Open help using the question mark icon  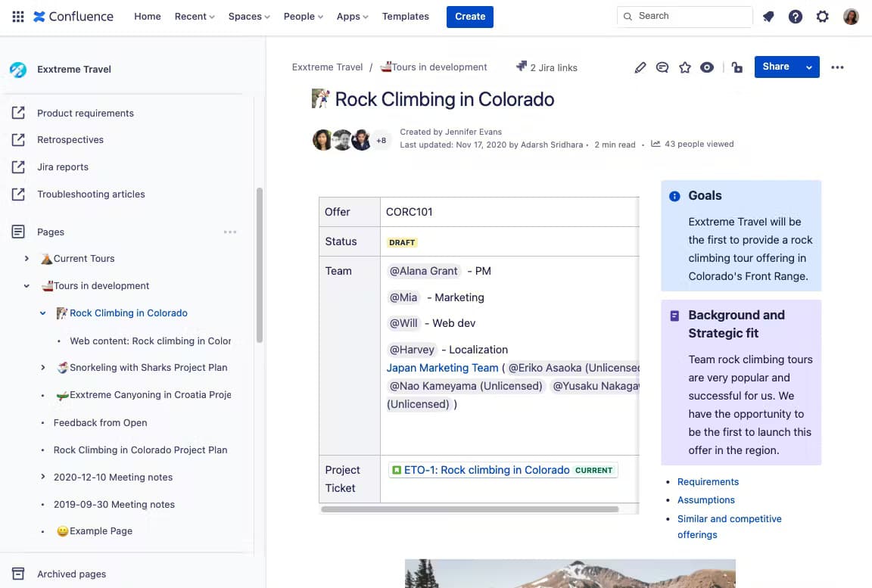coord(795,16)
